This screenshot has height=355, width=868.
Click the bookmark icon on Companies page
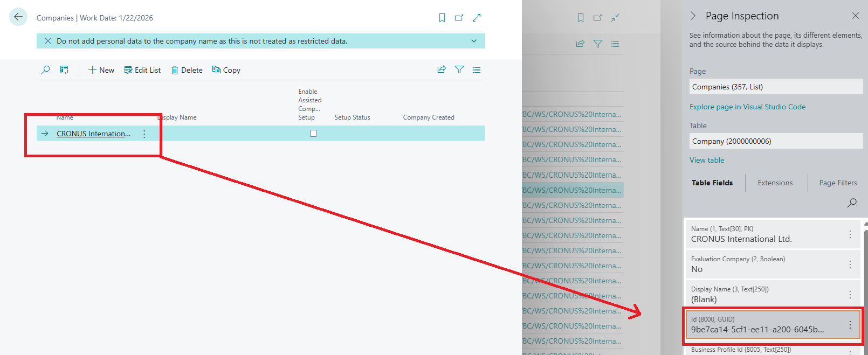(x=442, y=18)
